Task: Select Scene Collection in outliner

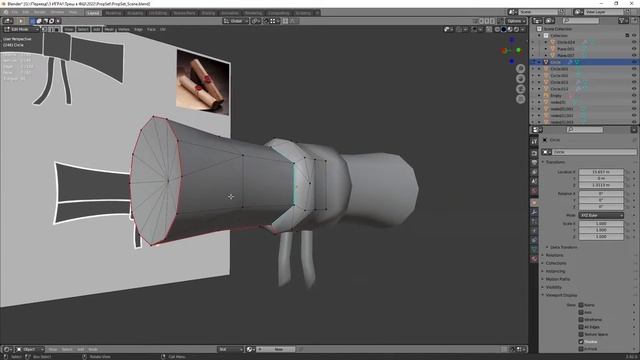Action: click(558, 29)
